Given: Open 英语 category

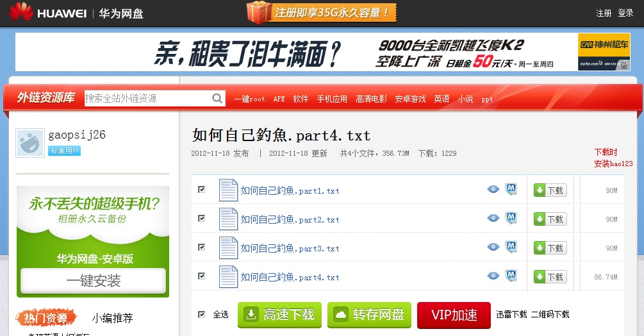Looking at the screenshot, I should 442,99.
